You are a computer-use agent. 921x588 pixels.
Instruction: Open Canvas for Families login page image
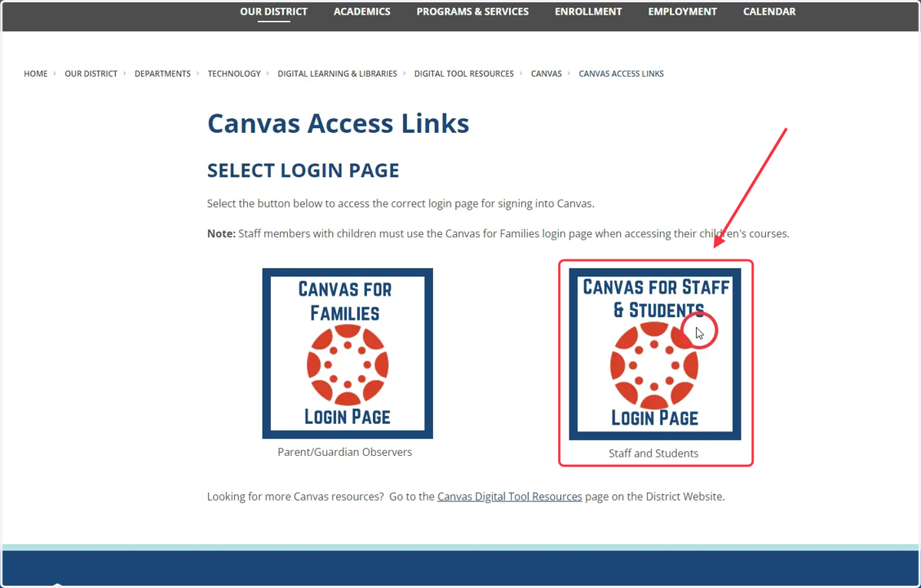(x=348, y=353)
